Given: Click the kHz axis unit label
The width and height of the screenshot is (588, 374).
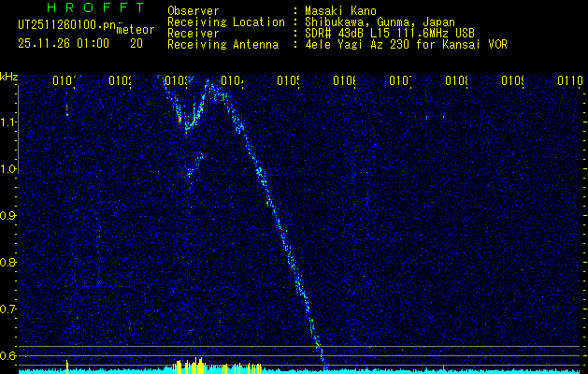Looking at the screenshot, I should (8, 77).
